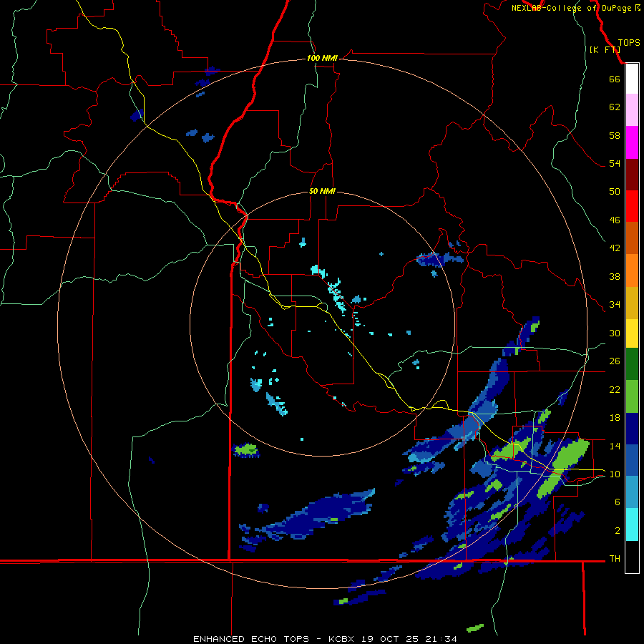Click the 'TOPS' legend title
The width and height of the screenshot is (644, 644).
(629, 43)
